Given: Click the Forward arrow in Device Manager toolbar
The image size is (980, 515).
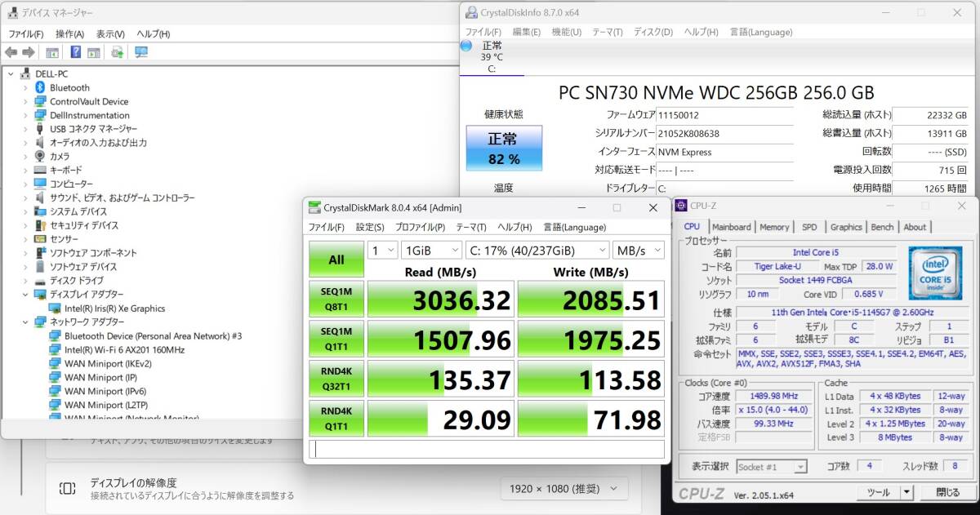Looking at the screenshot, I should pos(30,52).
